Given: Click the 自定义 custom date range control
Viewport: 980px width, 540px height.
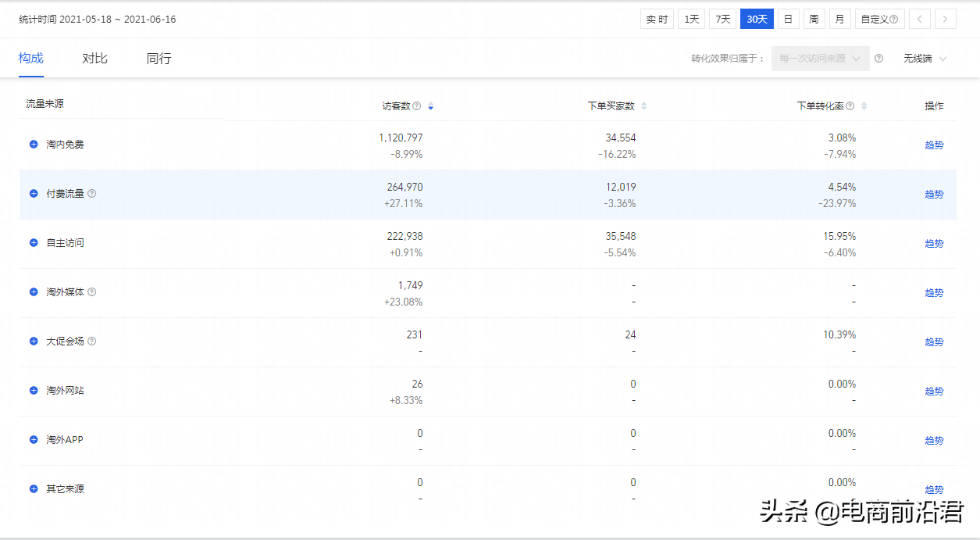Looking at the screenshot, I should click(875, 18).
